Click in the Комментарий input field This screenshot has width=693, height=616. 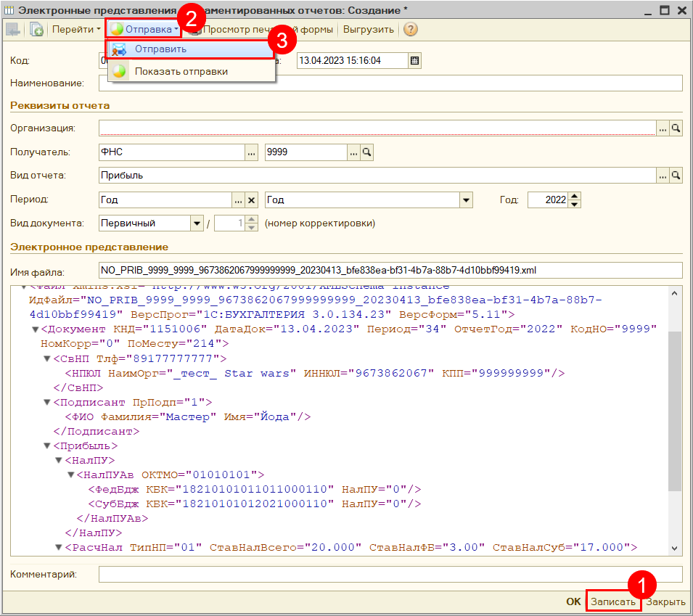[390, 575]
